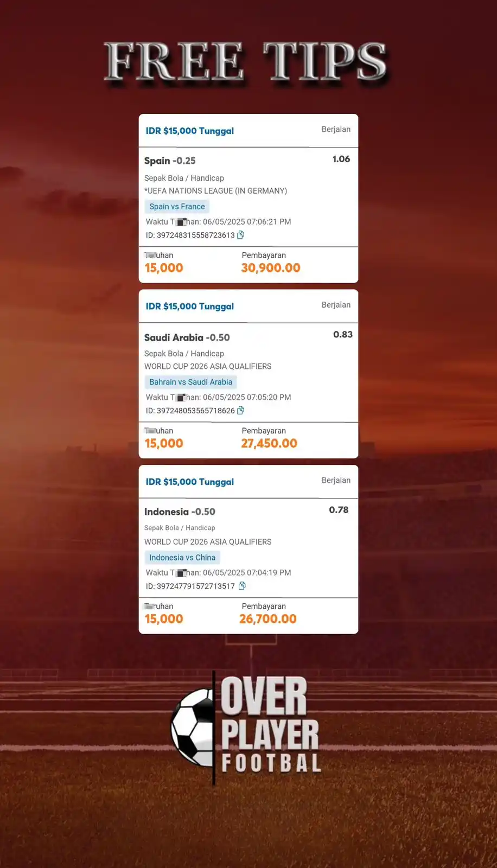Click the 27,450.00 payout amount
This screenshot has height=868, width=497.
tap(269, 443)
